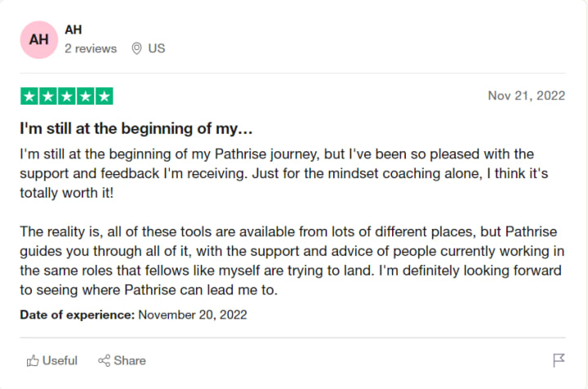This screenshot has height=389, width=588.
Task: Click the first green star
Action: click(29, 96)
